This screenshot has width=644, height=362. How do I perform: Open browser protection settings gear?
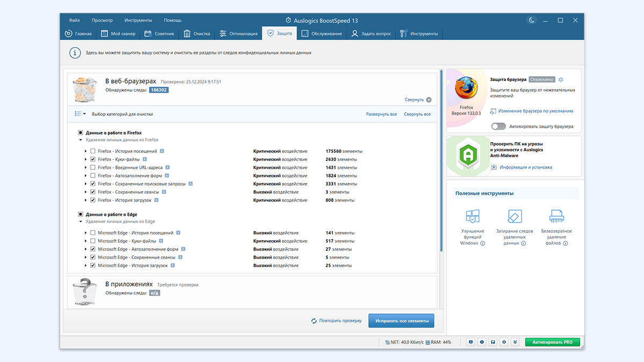(x=561, y=79)
